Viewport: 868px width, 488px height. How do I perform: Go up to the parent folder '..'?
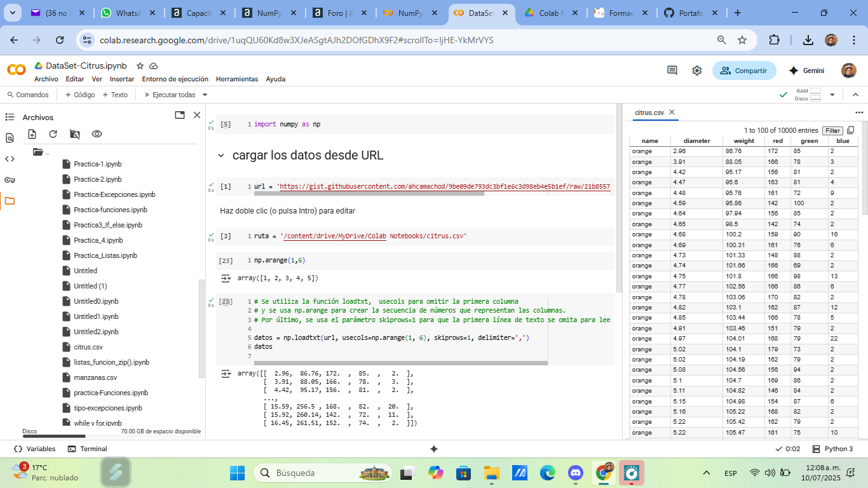[40, 152]
